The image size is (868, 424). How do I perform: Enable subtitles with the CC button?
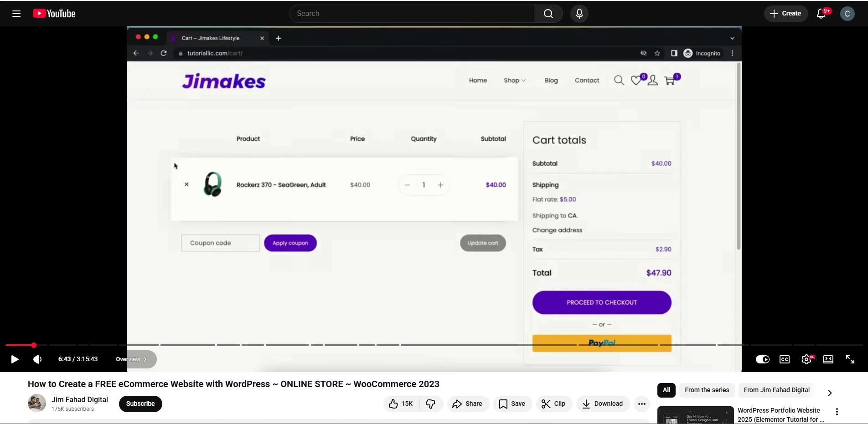(x=784, y=359)
